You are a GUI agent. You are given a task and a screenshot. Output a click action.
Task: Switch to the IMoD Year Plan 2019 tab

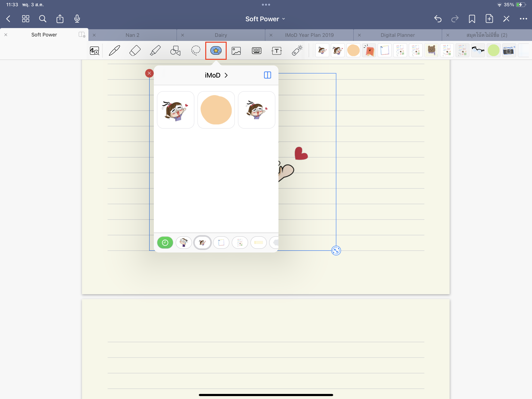[x=309, y=35]
